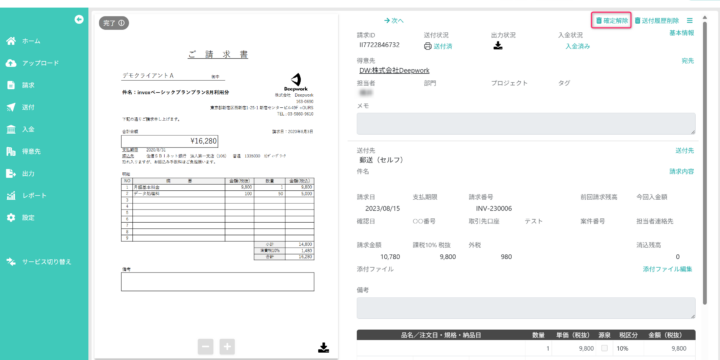720x360 pixels.
Task: Click trash icon of 確定解除
Action: click(599, 20)
